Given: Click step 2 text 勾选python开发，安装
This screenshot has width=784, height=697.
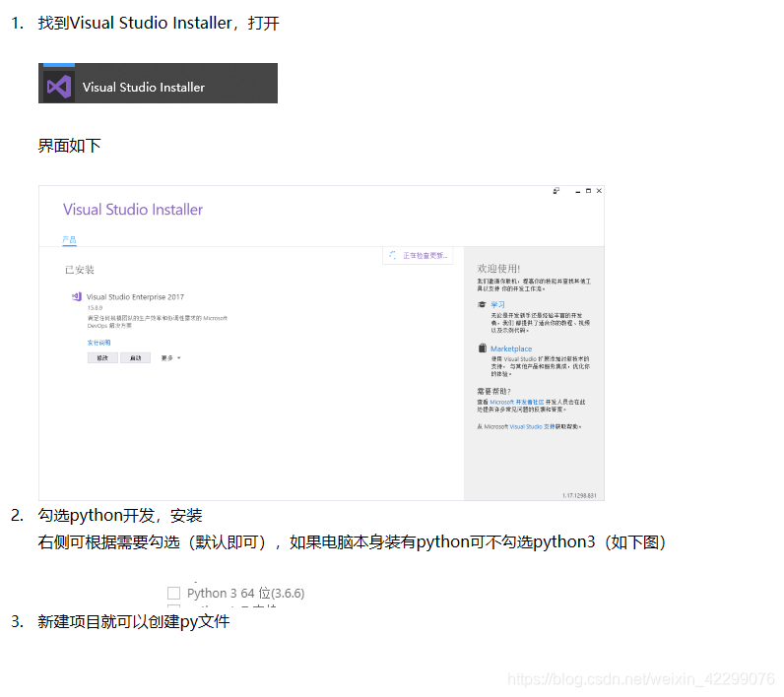Looking at the screenshot, I should tap(120, 515).
